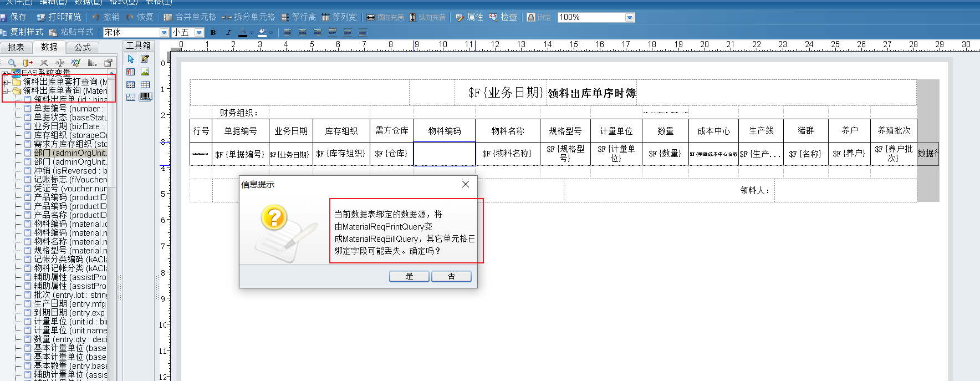Open the 小五 font size dropdown
Screen dimensions: 980x381
[x=200, y=33]
